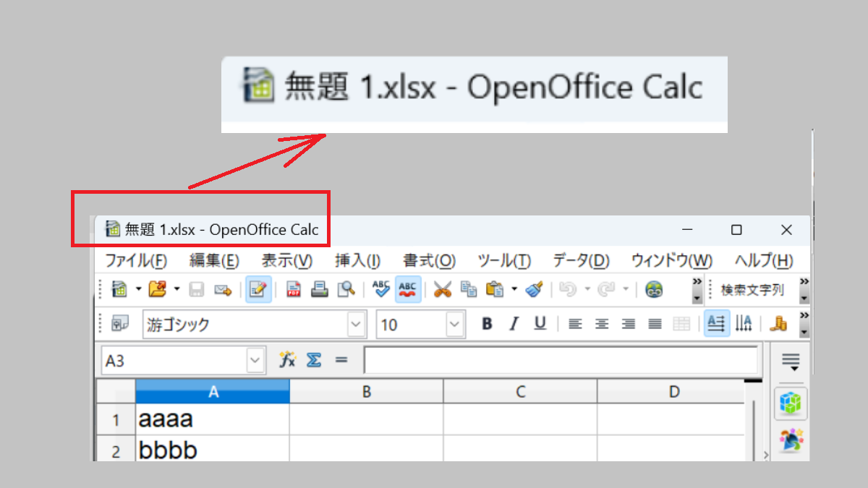Click the send document as e-mail icon
Image resolution: width=868 pixels, height=488 pixels.
[x=223, y=290]
